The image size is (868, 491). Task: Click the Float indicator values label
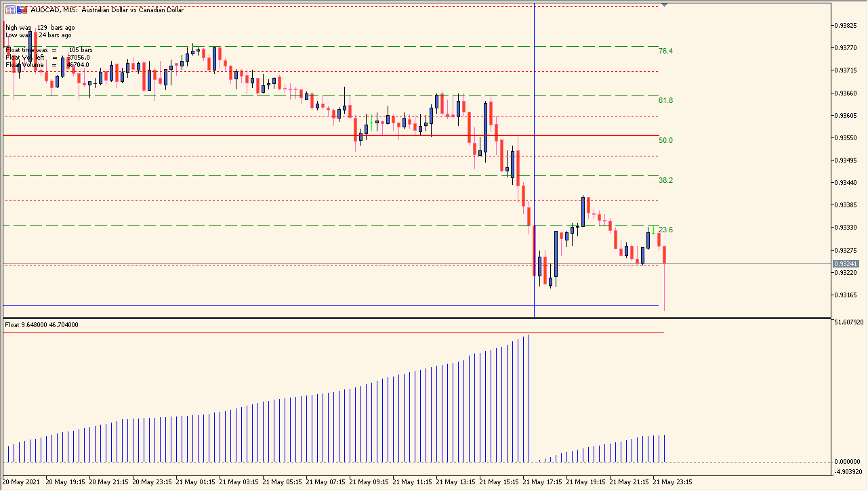pos(41,325)
